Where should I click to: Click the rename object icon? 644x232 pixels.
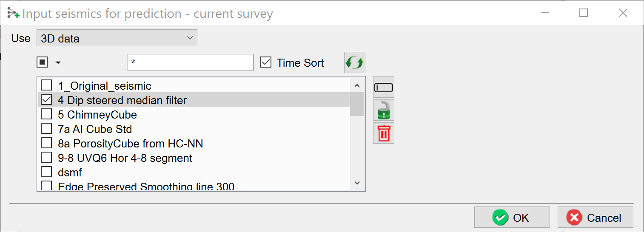point(383,88)
